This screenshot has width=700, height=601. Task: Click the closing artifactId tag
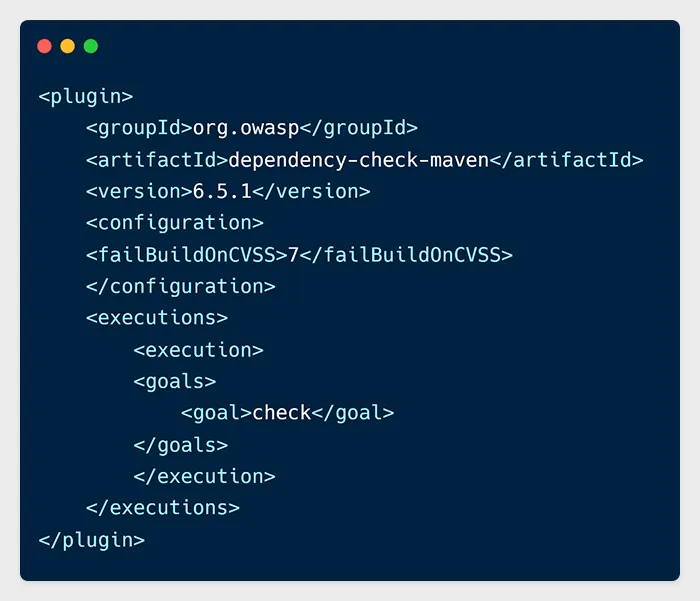coord(567,160)
